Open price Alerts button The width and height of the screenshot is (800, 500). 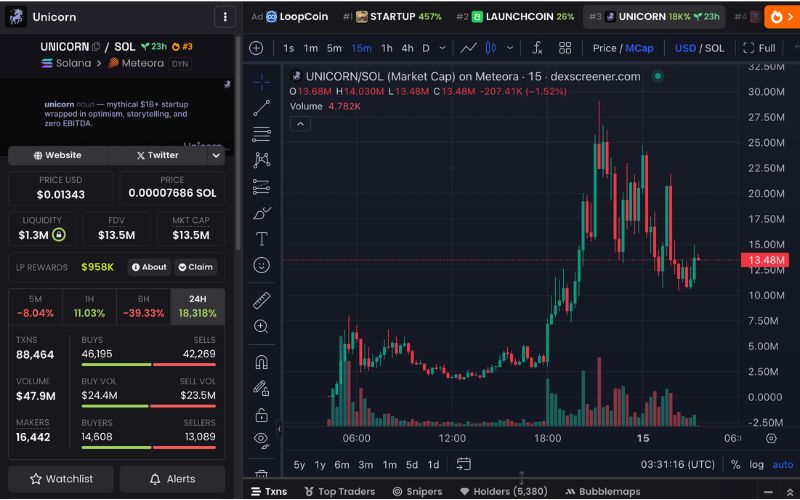coord(172,479)
